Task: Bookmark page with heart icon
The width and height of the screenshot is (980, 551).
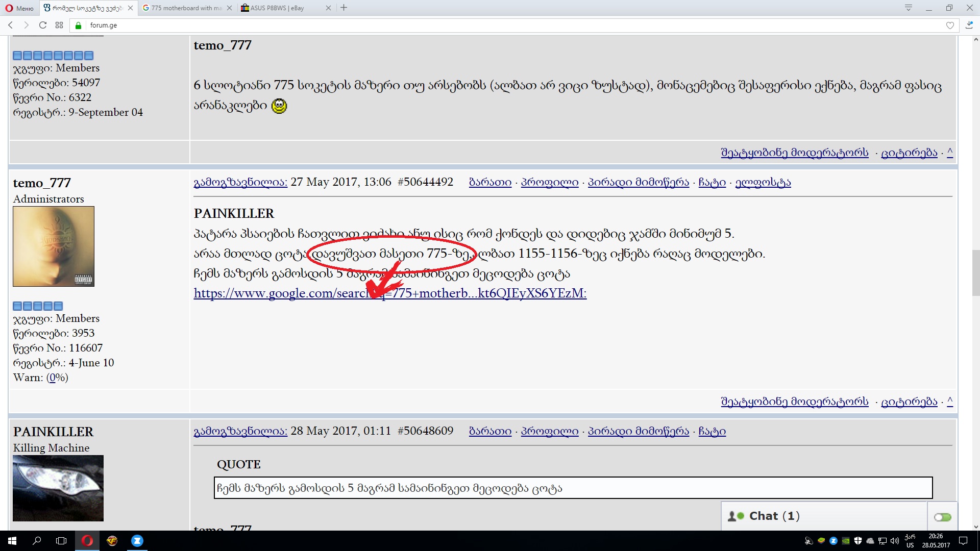Action: click(x=950, y=25)
